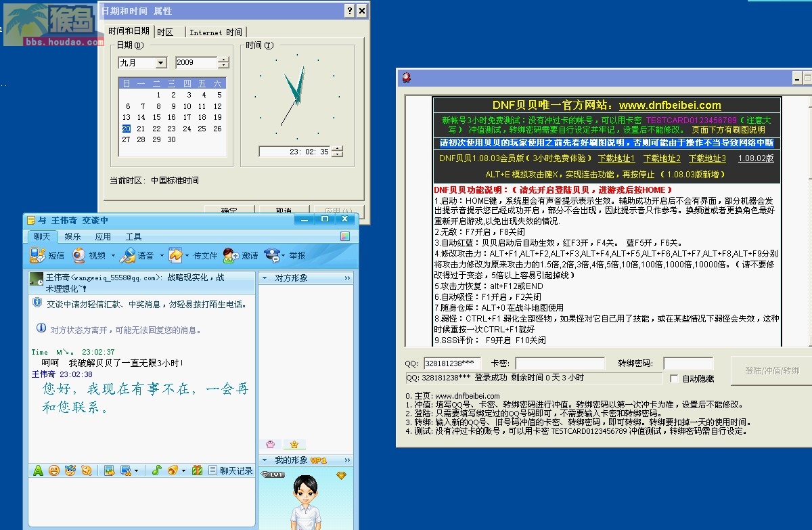The image size is (812, 530).
Task: Click the DNF贝贝 window title icon
Action: (x=406, y=78)
